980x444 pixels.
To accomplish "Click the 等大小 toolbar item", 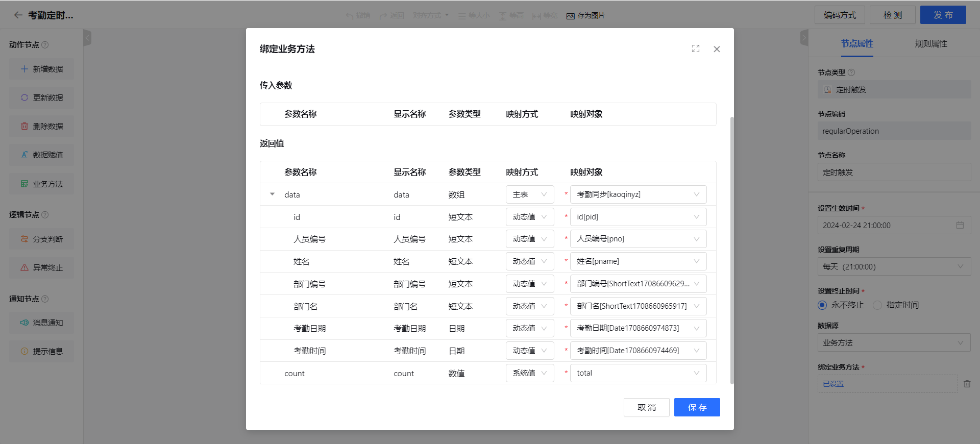I will 474,16.
